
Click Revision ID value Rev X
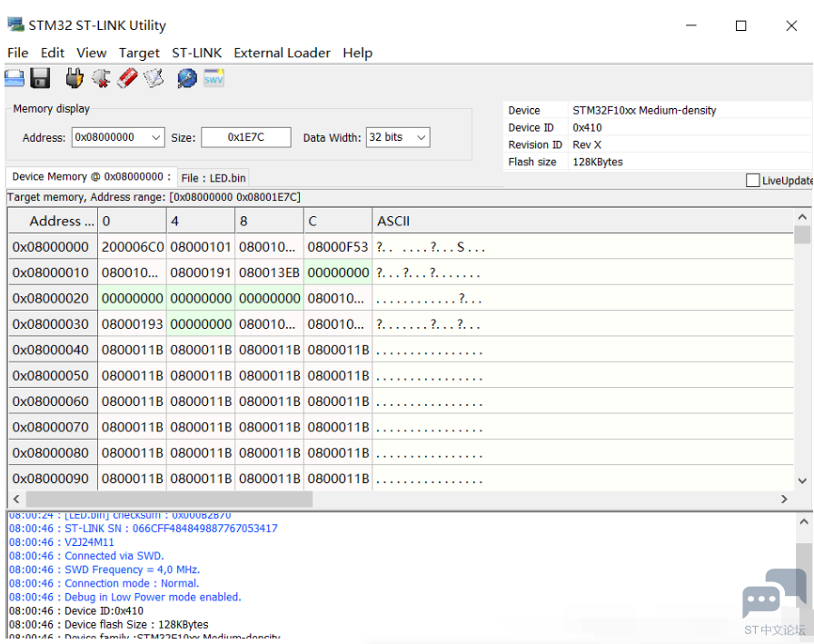tap(587, 144)
